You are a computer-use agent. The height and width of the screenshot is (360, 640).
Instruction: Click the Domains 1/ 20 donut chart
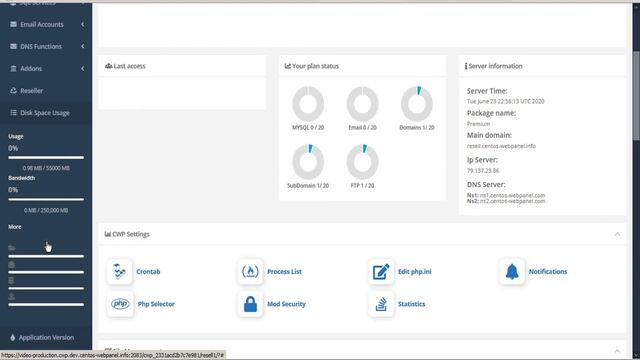[x=417, y=104]
